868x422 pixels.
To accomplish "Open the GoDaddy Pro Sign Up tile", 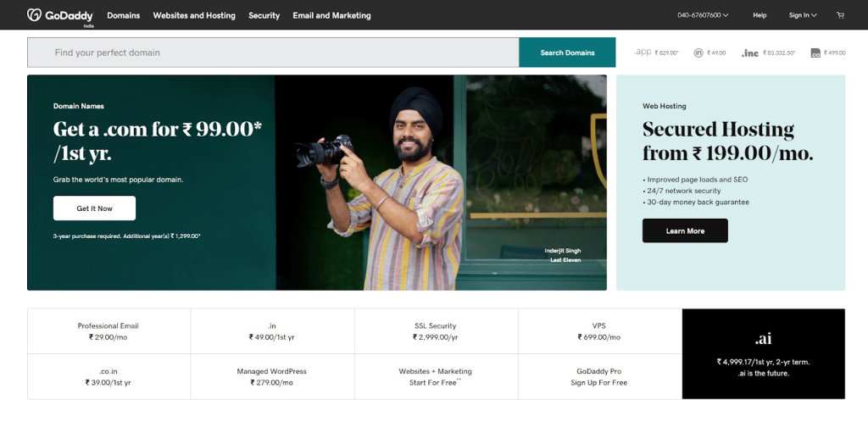I will (x=600, y=376).
